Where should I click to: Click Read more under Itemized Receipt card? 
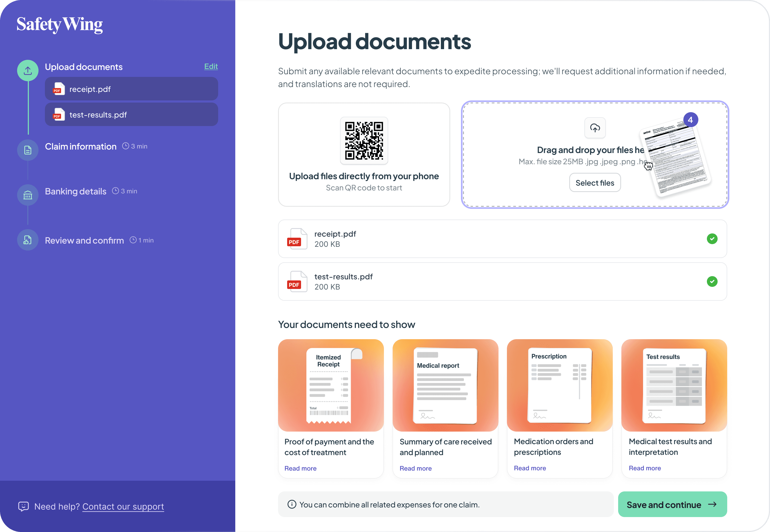(300, 468)
